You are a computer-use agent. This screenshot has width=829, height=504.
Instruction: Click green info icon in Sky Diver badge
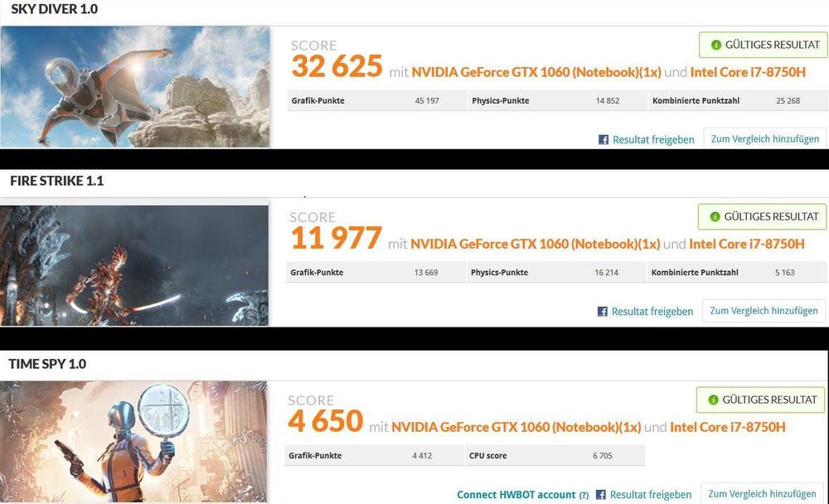[x=716, y=45]
